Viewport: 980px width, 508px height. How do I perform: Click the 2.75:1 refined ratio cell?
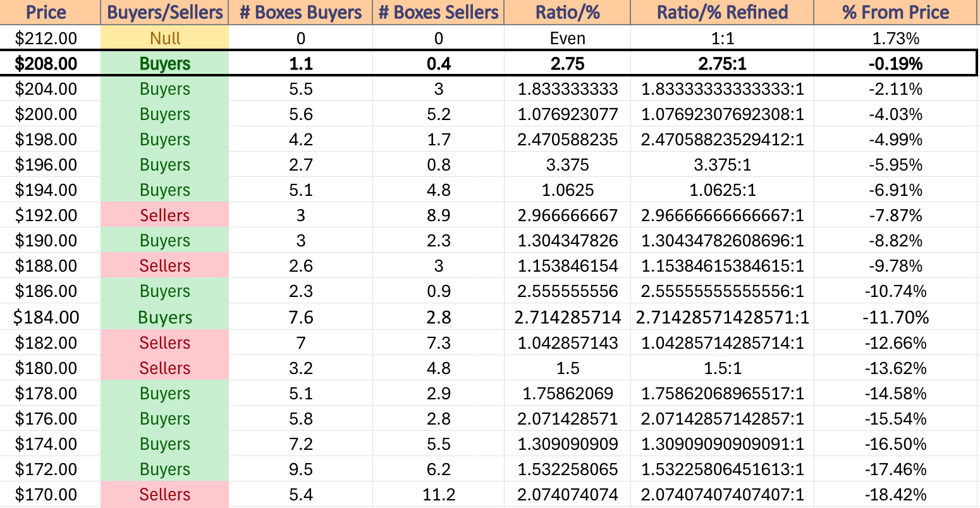(x=722, y=63)
